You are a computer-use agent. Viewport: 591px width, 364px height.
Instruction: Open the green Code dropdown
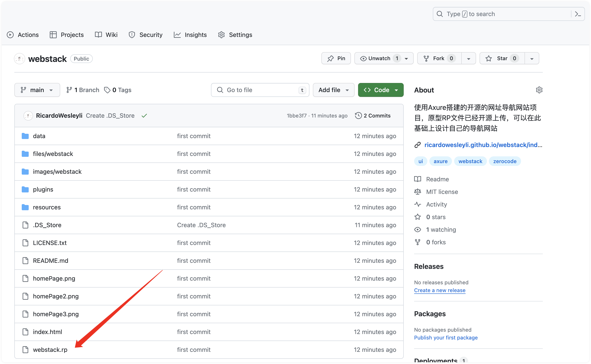381,90
